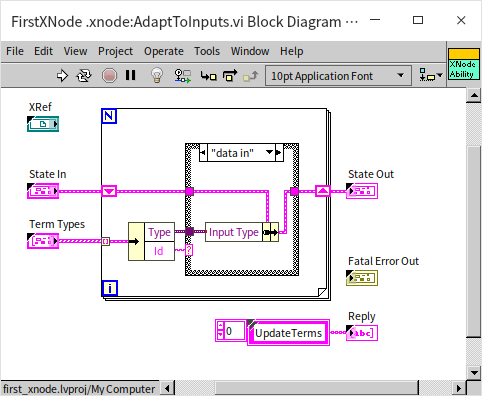
Task: Click the Term Types label
Action: [x=57, y=224]
